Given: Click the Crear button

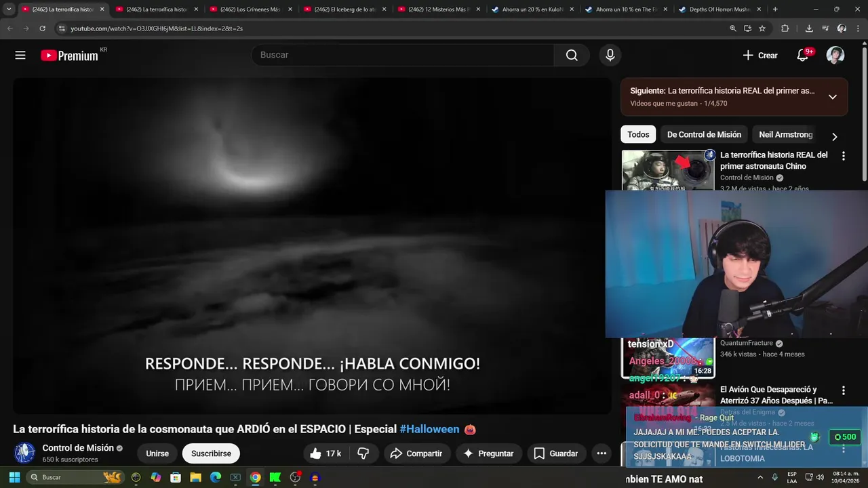Looking at the screenshot, I should click(760, 56).
